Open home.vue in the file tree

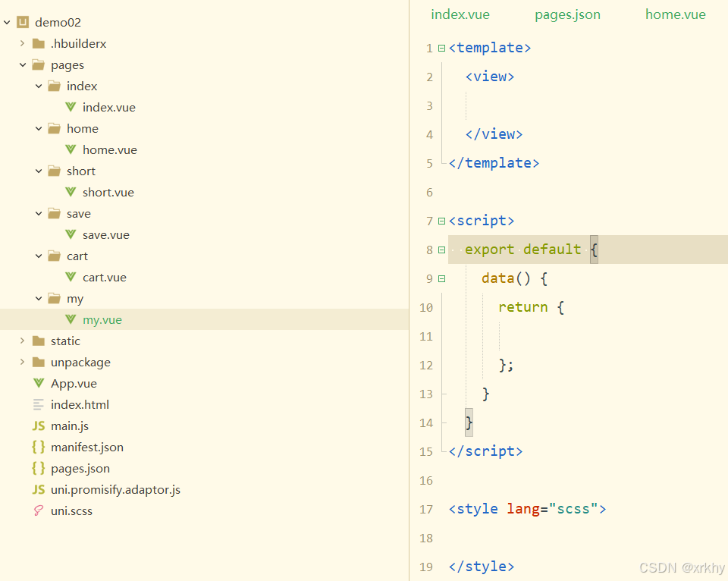pyautogui.click(x=109, y=149)
